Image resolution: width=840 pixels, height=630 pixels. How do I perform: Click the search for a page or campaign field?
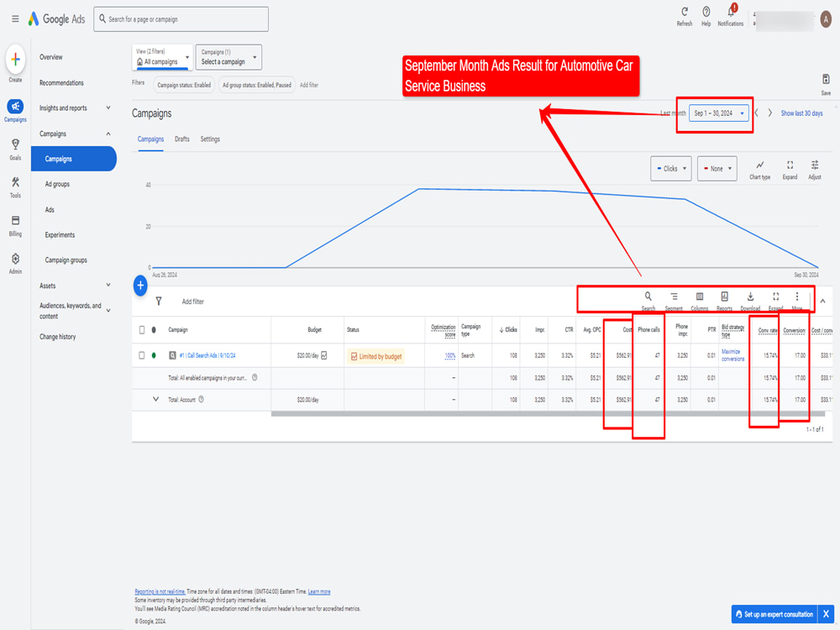tap(181, 19)
